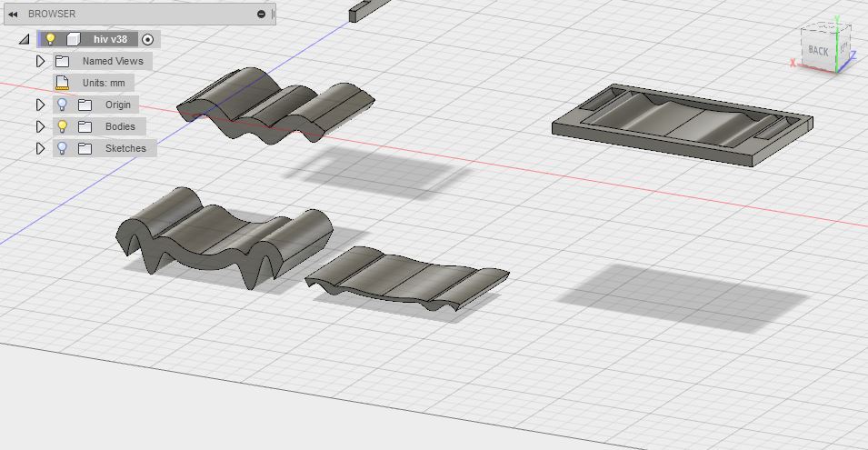Click the BACK face of the ViewCube
The image size is (868, 450).
click(818, 50)
